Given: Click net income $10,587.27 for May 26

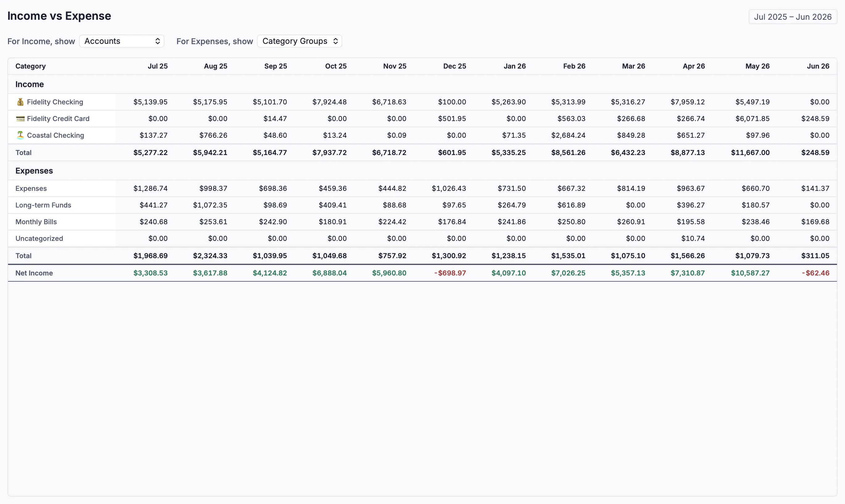Looking at the screenshot, I should click(750, 273).
